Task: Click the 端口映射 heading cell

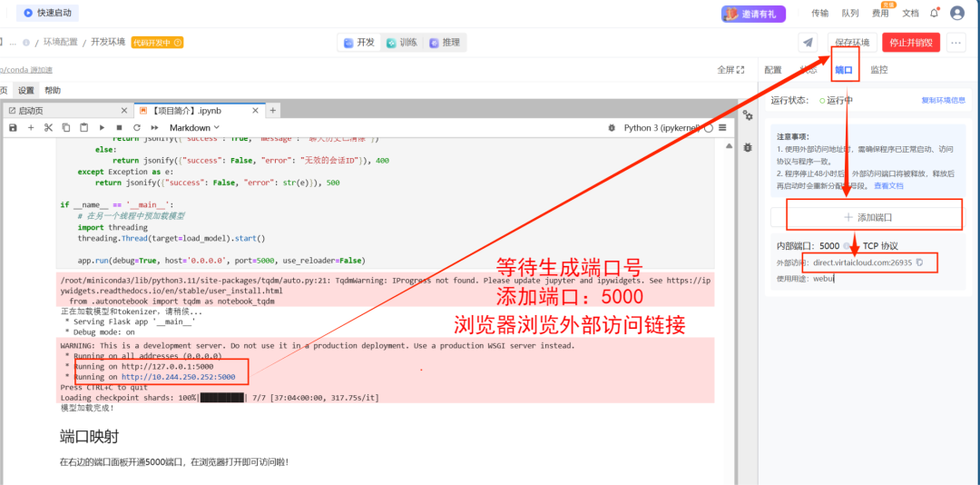Action: (89, 436)
